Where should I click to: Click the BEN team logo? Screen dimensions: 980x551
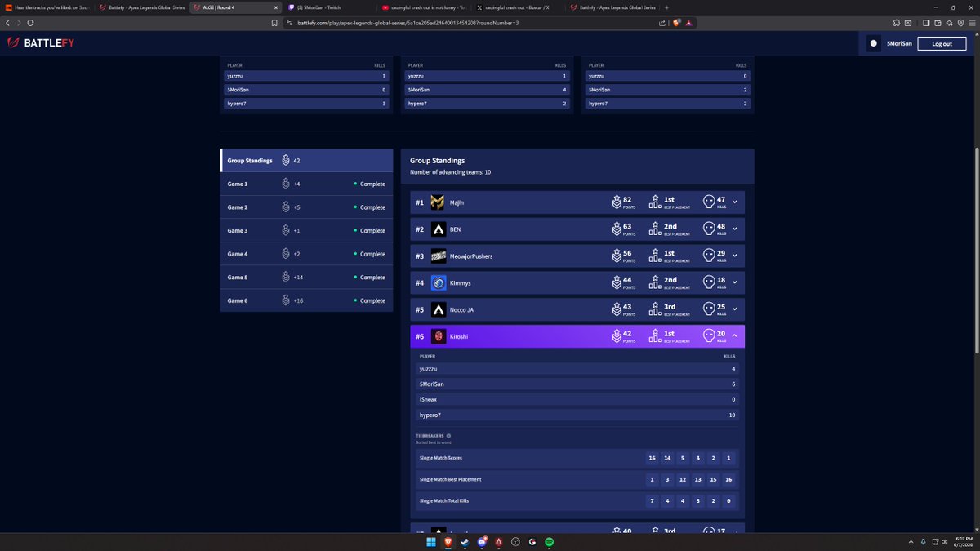tap(438, 229)
